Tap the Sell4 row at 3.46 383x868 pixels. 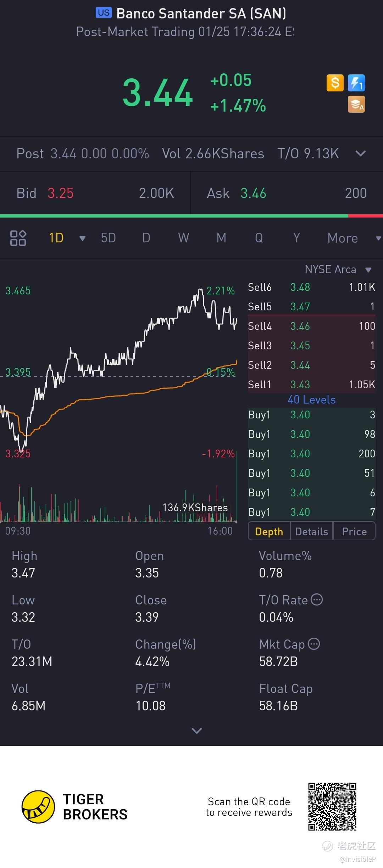coord(312,326)
